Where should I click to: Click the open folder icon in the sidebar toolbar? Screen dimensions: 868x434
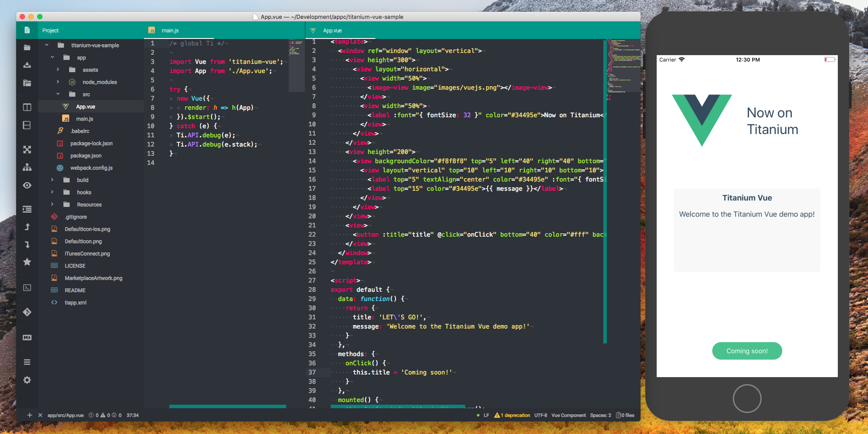27,47
